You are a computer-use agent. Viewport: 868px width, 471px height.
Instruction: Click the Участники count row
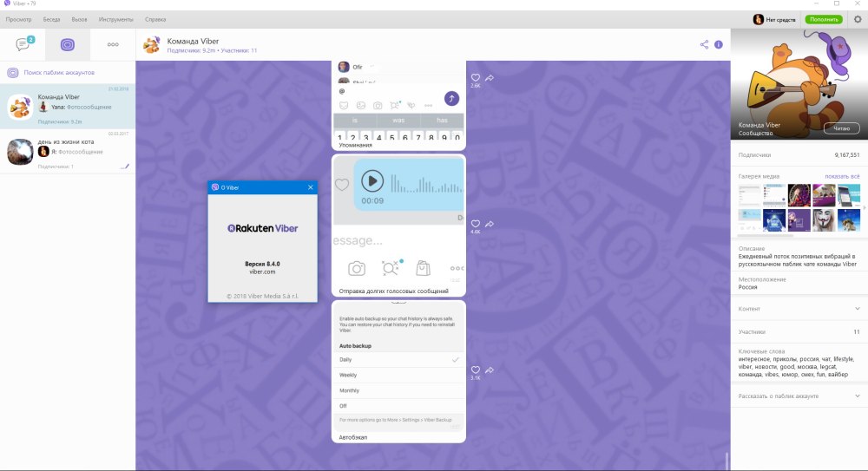click(799, 332)
